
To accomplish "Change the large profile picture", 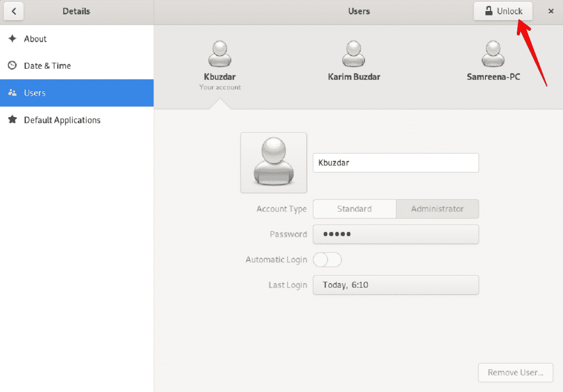I will 273,163.
